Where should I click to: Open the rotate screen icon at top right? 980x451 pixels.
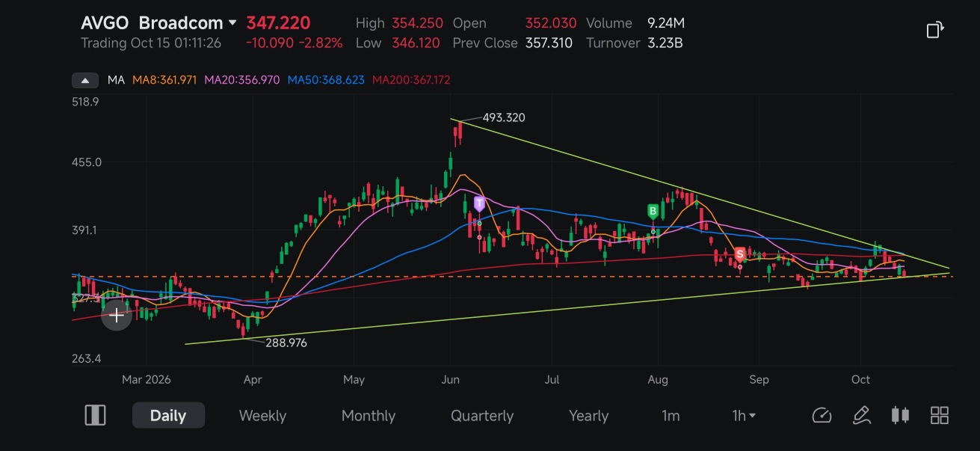coord(934,30)
